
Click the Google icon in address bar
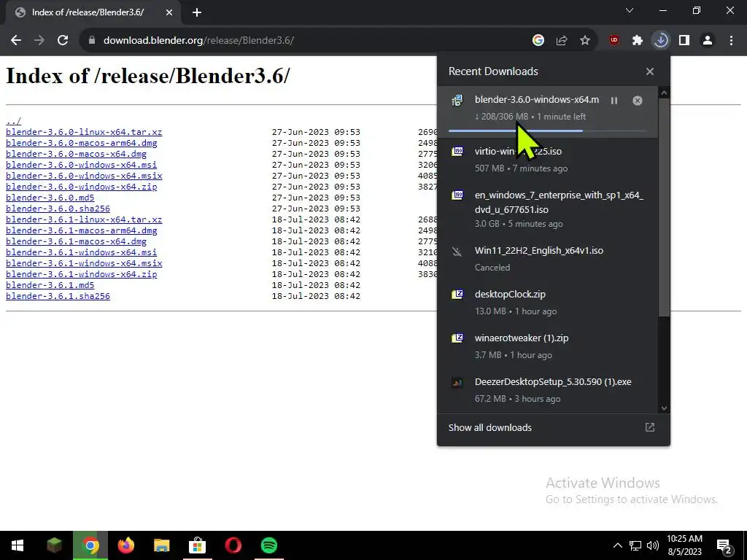(x=538, y=41)
